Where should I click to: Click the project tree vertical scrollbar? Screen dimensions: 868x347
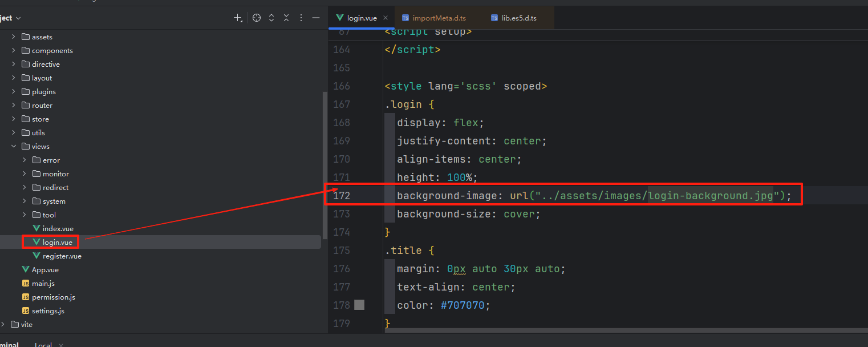pyautogui.click(x=325, y=166)
